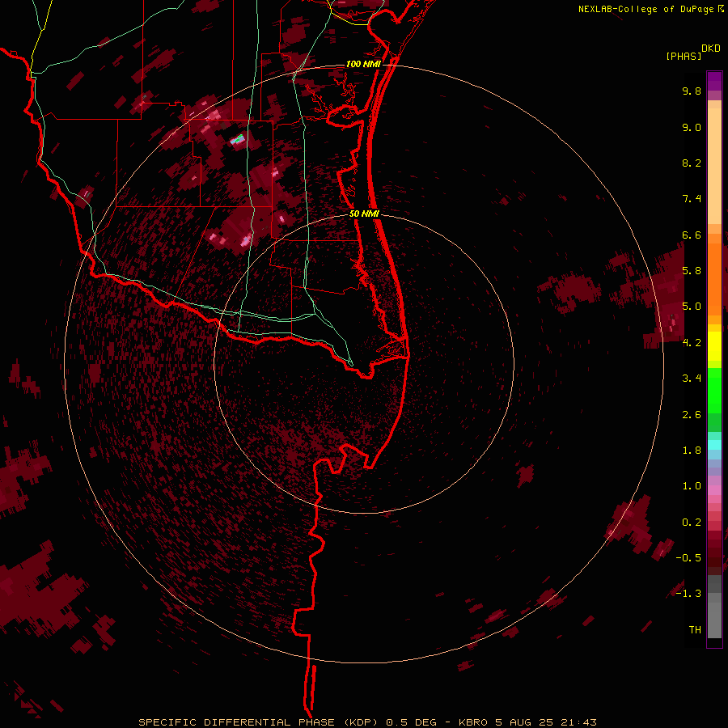Click the 8.2 scale value
The width and height of the screenshot is (728, 728).
tap(692, 163)
